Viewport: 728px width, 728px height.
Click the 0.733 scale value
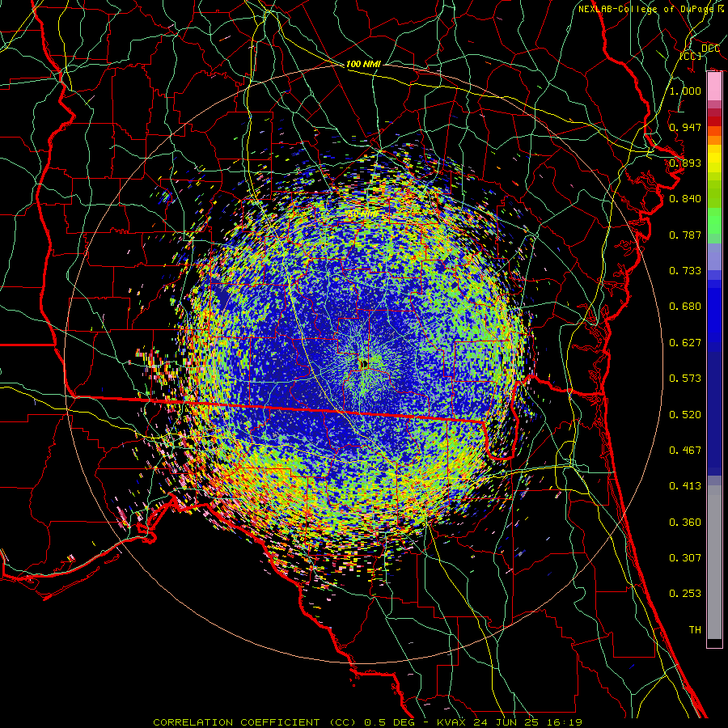tap(685, 271)
